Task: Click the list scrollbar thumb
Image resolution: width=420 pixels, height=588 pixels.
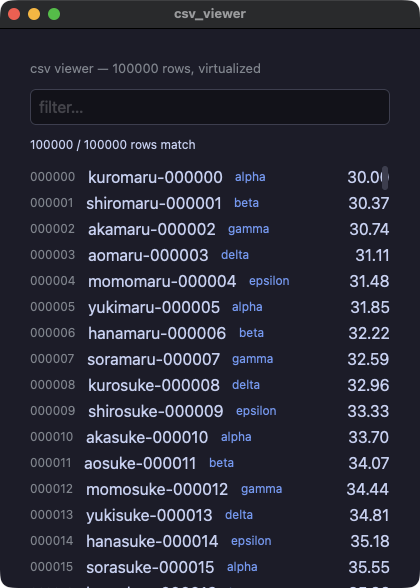Action: click(x=385, y=178)
